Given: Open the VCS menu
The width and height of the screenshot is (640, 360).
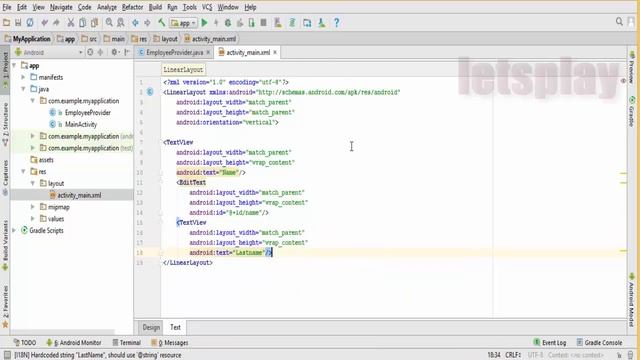Looking at the screenshot, I should point(207,7).
